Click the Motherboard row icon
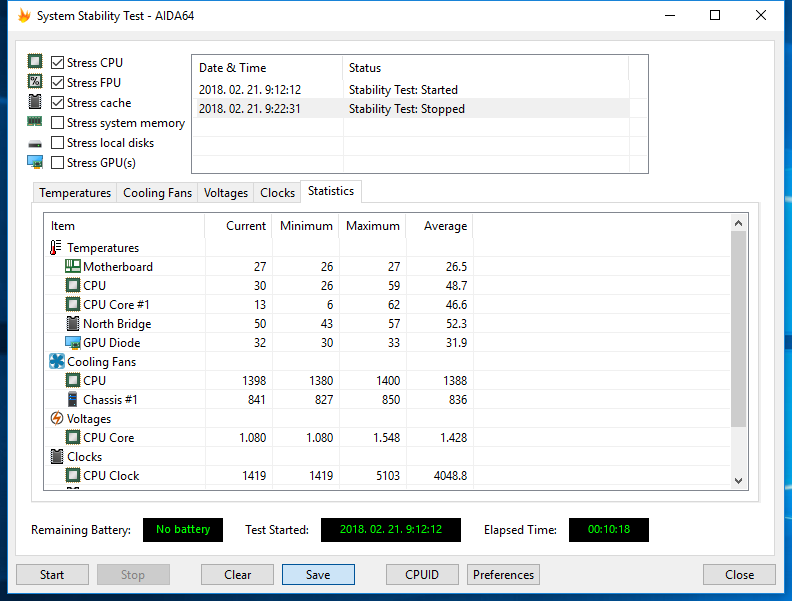Screen dimensions: 792x601 point(73,266)
